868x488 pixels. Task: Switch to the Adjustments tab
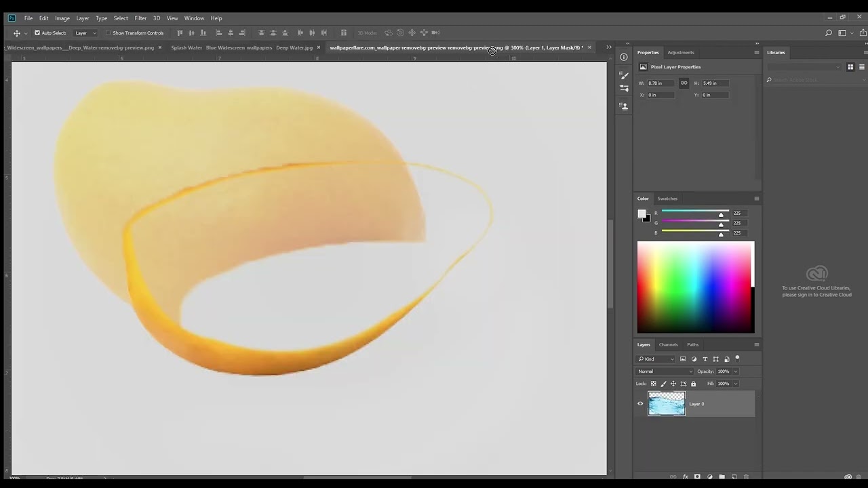[680, 52]
